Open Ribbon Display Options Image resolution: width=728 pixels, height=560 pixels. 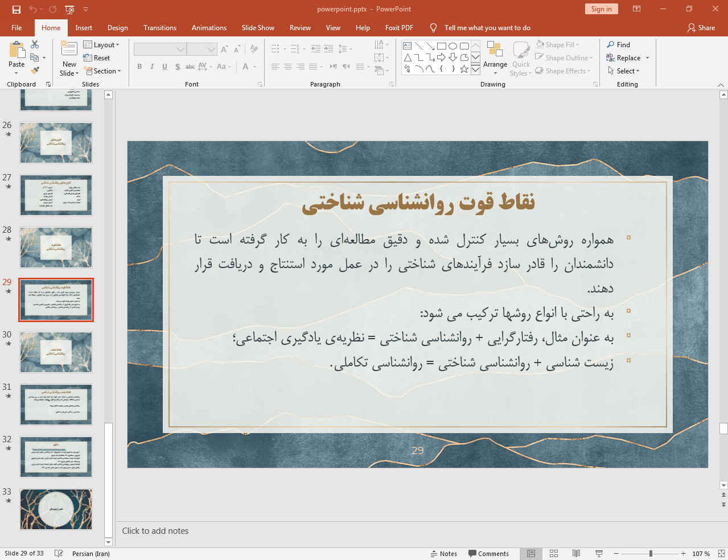pos(637,9)
